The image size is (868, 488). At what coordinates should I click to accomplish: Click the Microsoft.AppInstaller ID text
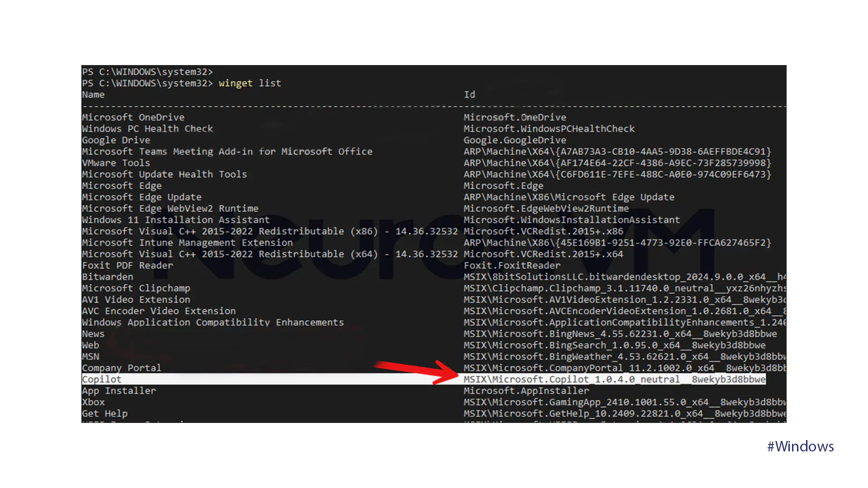click(x=526, y=391)
